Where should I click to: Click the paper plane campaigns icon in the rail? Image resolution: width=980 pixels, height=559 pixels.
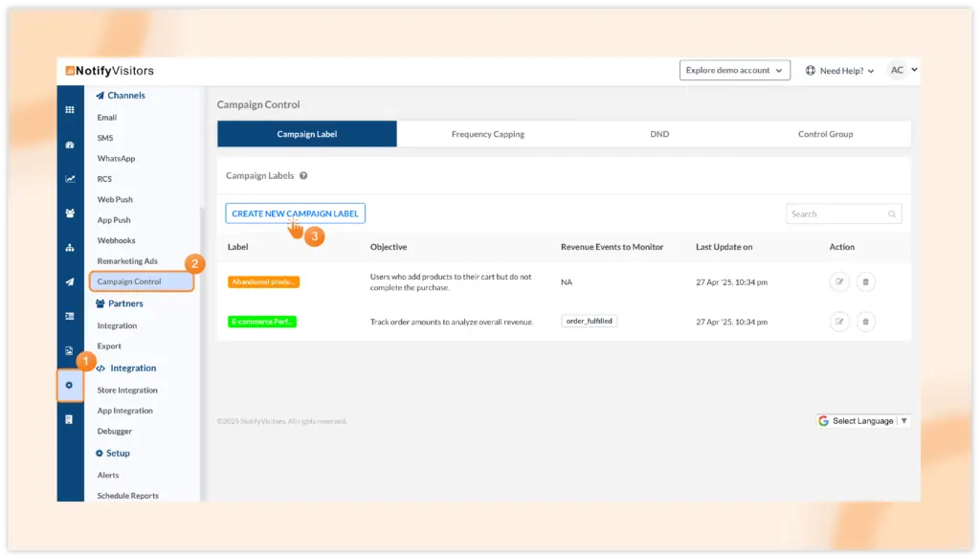(69, 281)
